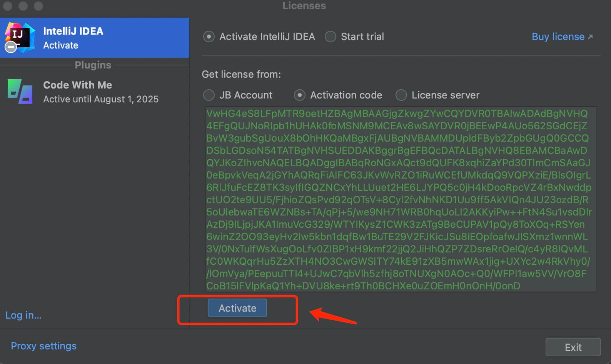
Task: Click code line starting 'VwHG4eS8LFpMTR9oet'
Action: click(397, 114)
